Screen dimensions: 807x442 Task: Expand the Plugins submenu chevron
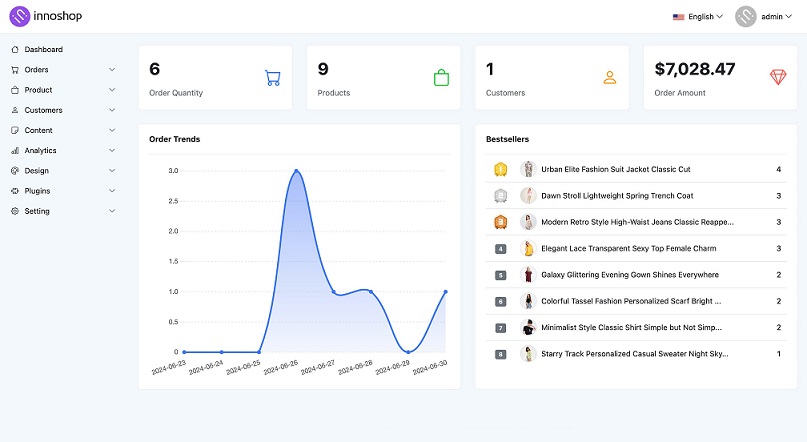pos(112,191)
